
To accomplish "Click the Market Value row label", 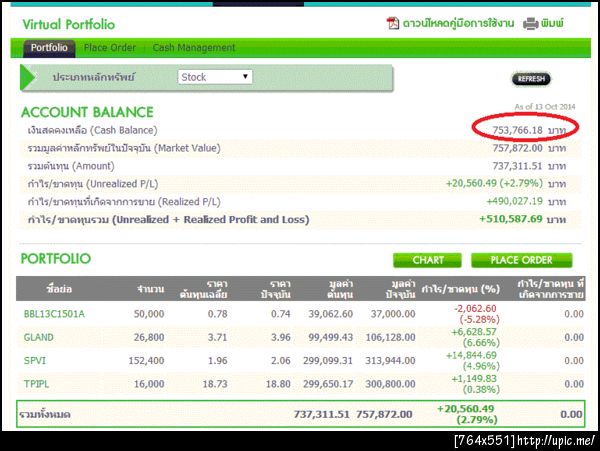I will 124,148.
